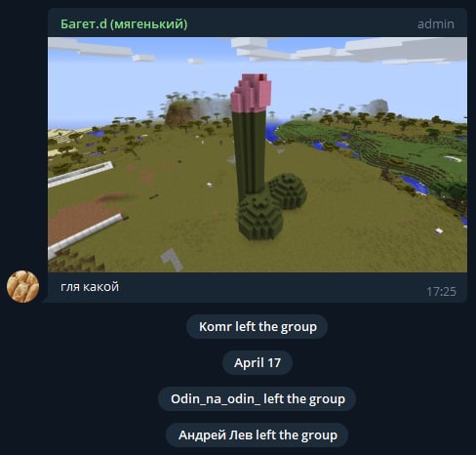Click the 17:25 message timestamp
The height and width of the screenshot is (455, 476).
pyautogui.click(x=441, y=292)
